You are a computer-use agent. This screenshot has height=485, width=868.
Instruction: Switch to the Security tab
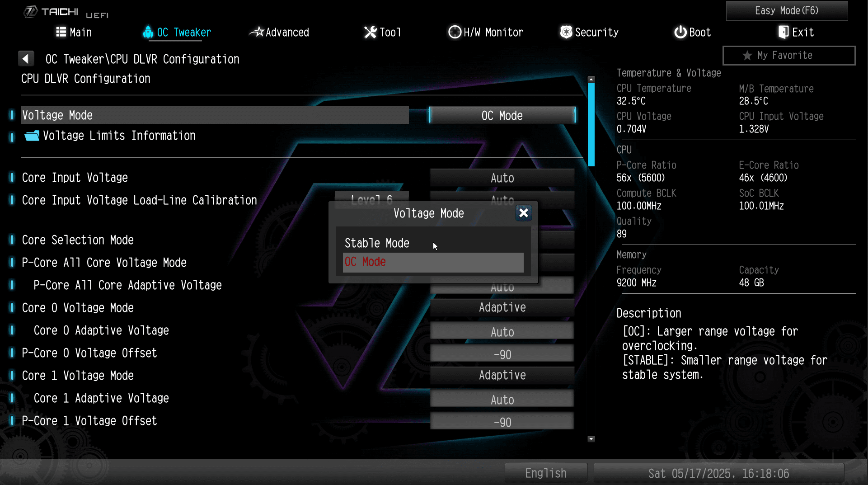coord(589,32)
